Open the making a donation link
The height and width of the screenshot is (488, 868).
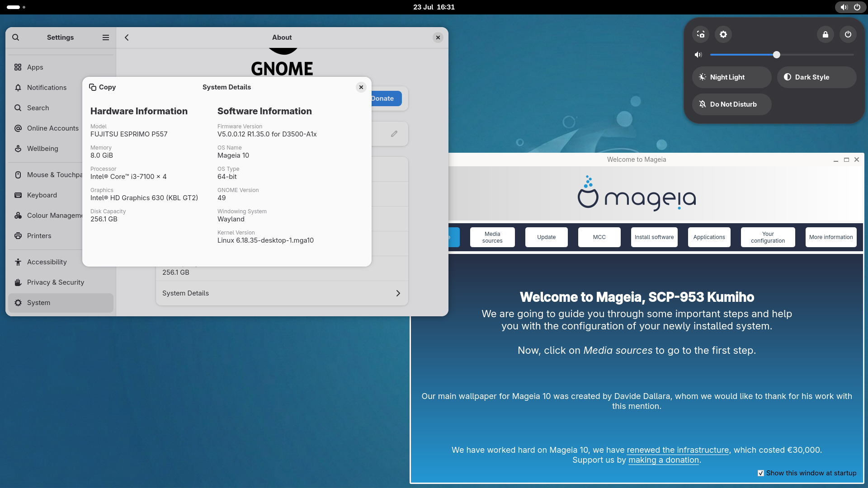664,460
